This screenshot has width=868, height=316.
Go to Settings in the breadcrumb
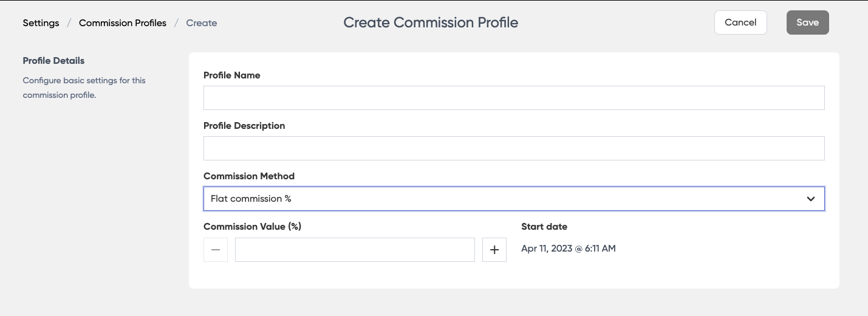41,23
